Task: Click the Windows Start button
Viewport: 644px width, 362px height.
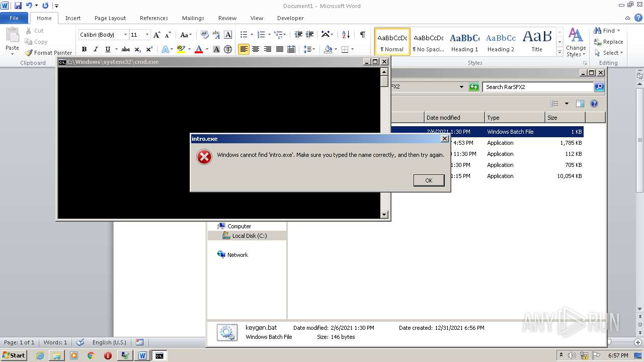Action: 14,355
